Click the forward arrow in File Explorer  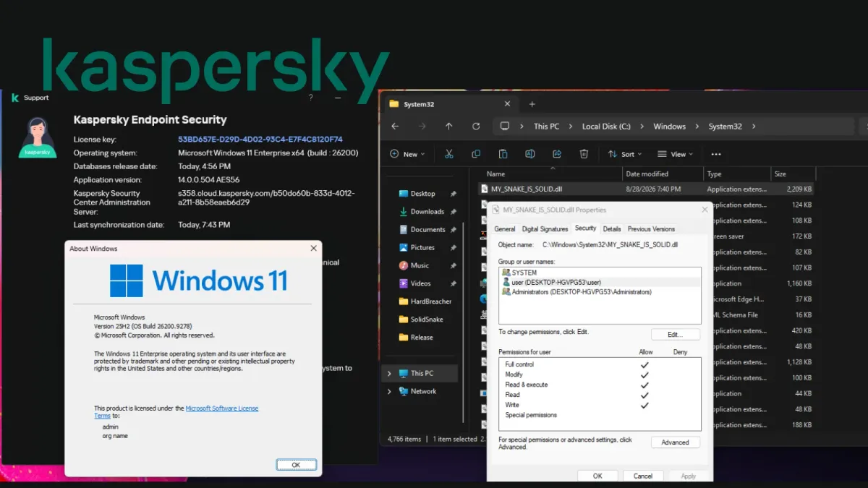[x=422, y=126]
